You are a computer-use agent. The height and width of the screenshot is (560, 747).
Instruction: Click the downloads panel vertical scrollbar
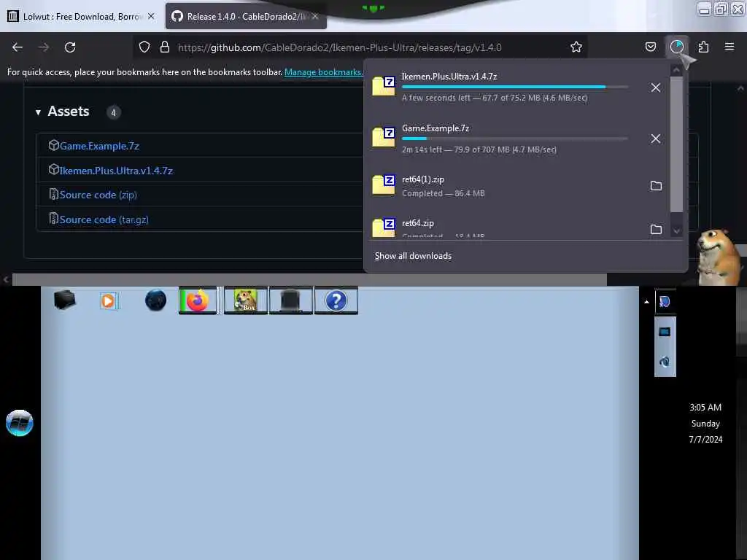676,143
